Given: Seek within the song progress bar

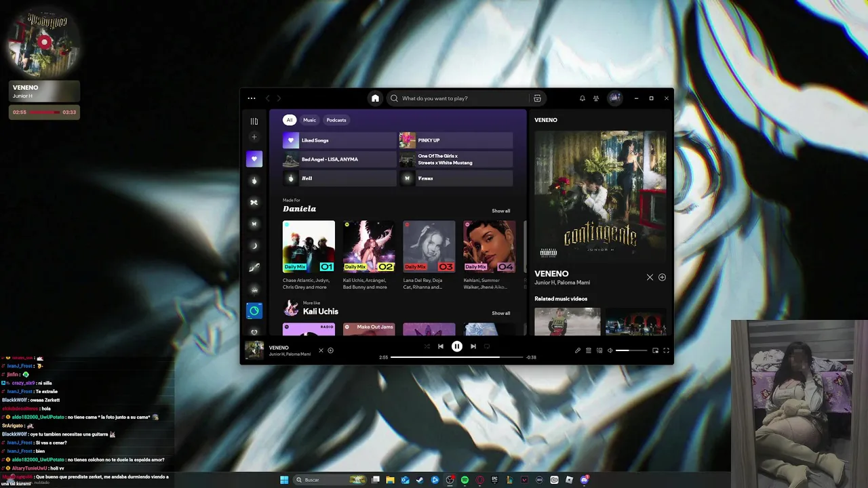Looking at the screenshot, I should [x=457, y=357].
